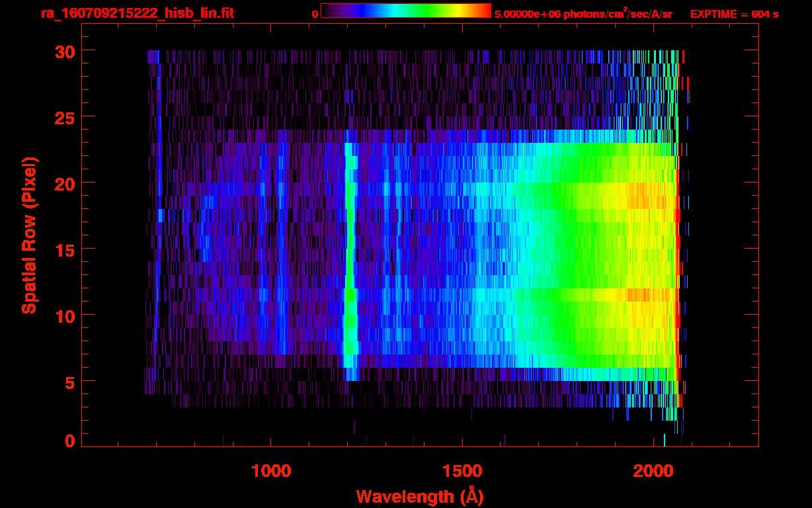Viewport: 812px width, 508px height.
Task: Select the Spatial Row (Pixel) axis title
Action: point(29,235)
